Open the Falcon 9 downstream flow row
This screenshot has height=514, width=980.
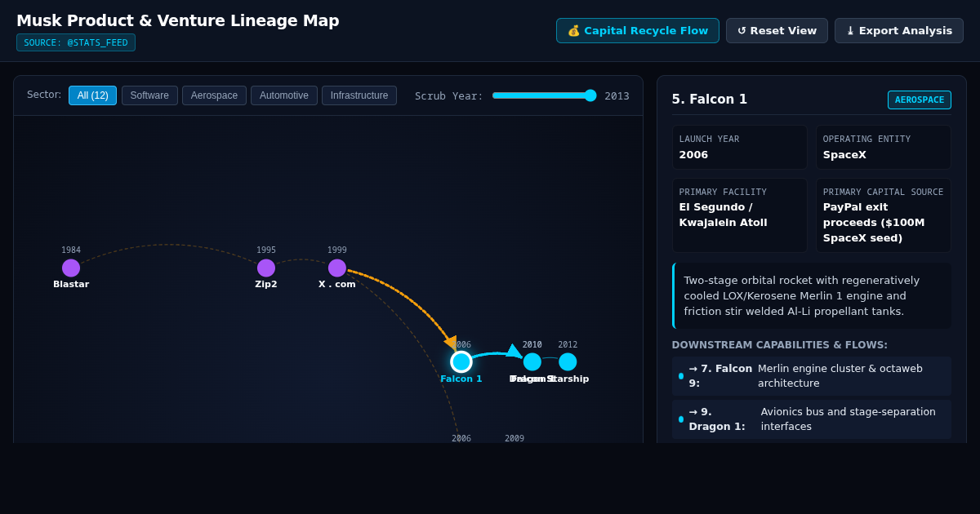812,376
